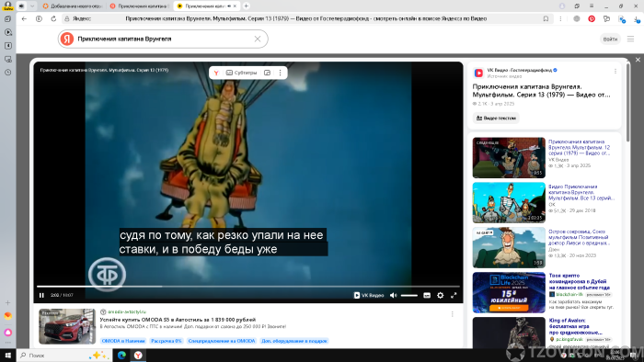This screenshot has height=362, width=644.
Task: Open Все 13 серий video link
Action: [581, 192]
